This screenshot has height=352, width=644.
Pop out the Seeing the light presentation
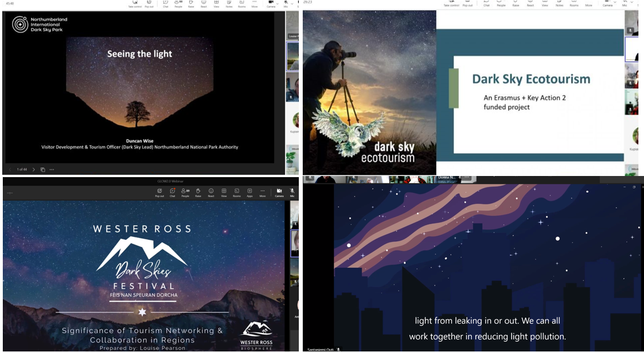coord(150,4)
